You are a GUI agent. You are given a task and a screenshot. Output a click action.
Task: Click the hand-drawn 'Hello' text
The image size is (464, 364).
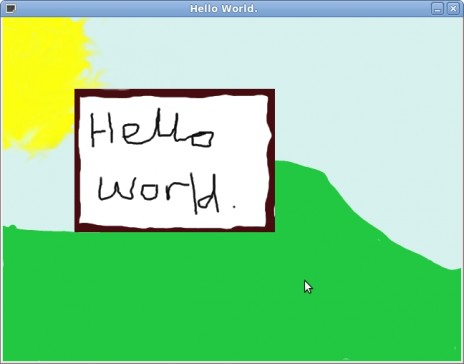[152, 128]
